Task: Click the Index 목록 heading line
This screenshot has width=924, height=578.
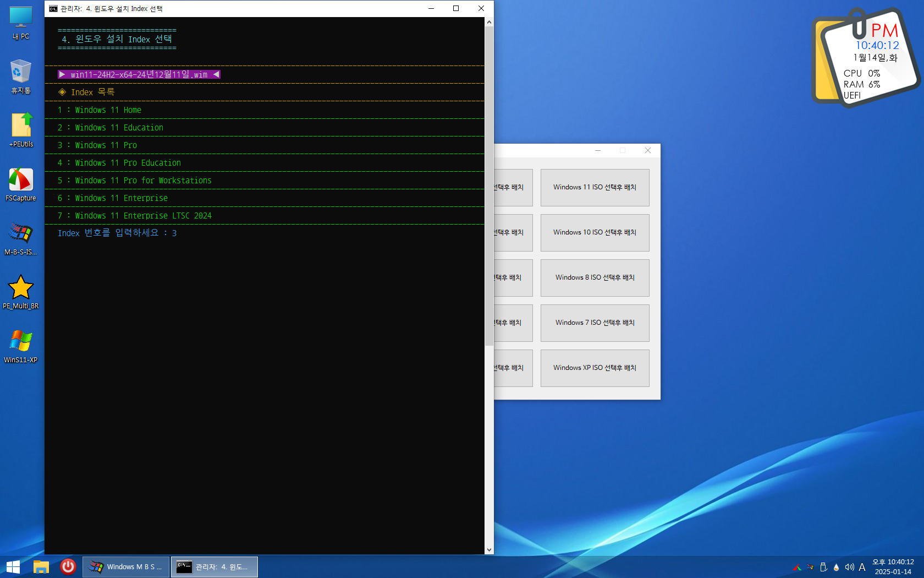Action: click(x=86, y=92)
